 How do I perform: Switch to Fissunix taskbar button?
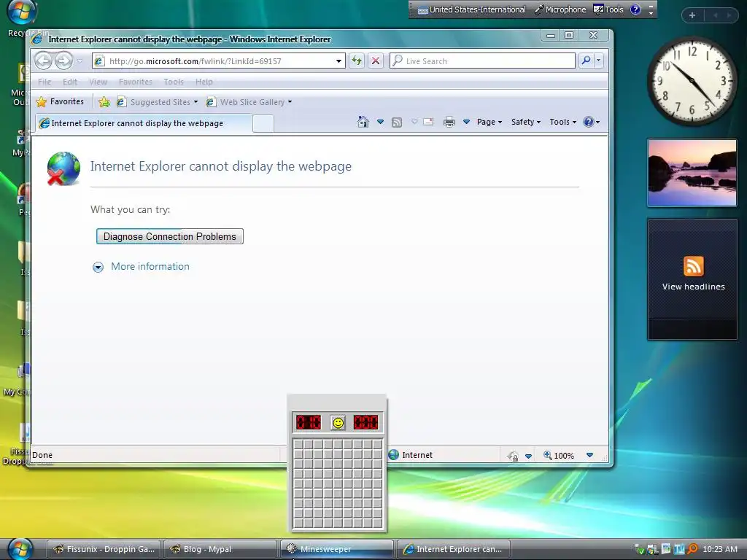pos(104,549)
